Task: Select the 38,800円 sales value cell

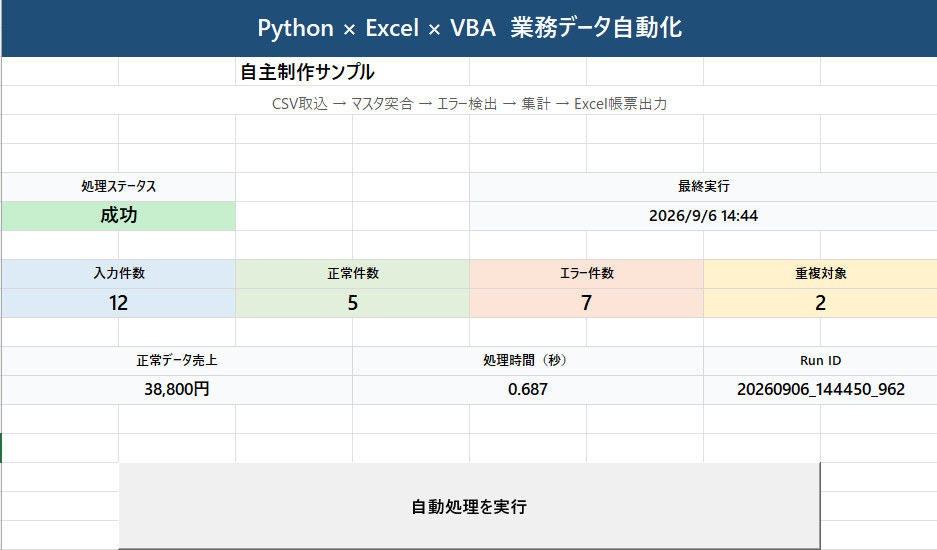Action: (177, 390)
